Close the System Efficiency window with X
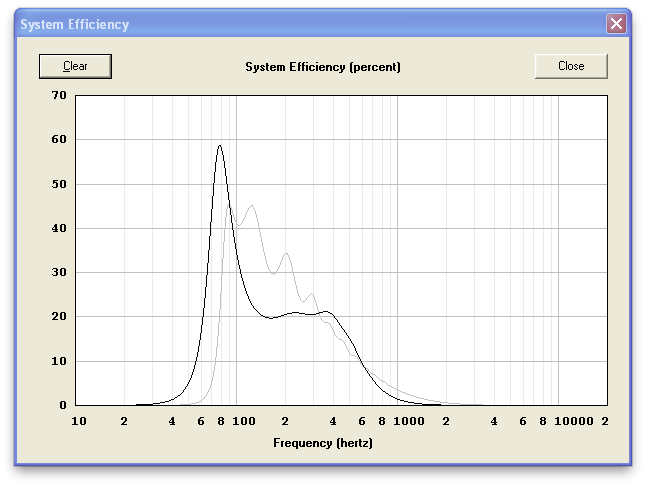Viewport: 646px width, 486px height. (616, 23)
